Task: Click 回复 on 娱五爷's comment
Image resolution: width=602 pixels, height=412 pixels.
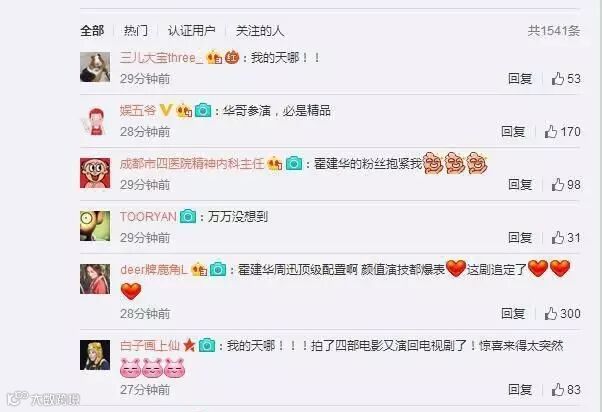Action: click(x=513, y=132)
